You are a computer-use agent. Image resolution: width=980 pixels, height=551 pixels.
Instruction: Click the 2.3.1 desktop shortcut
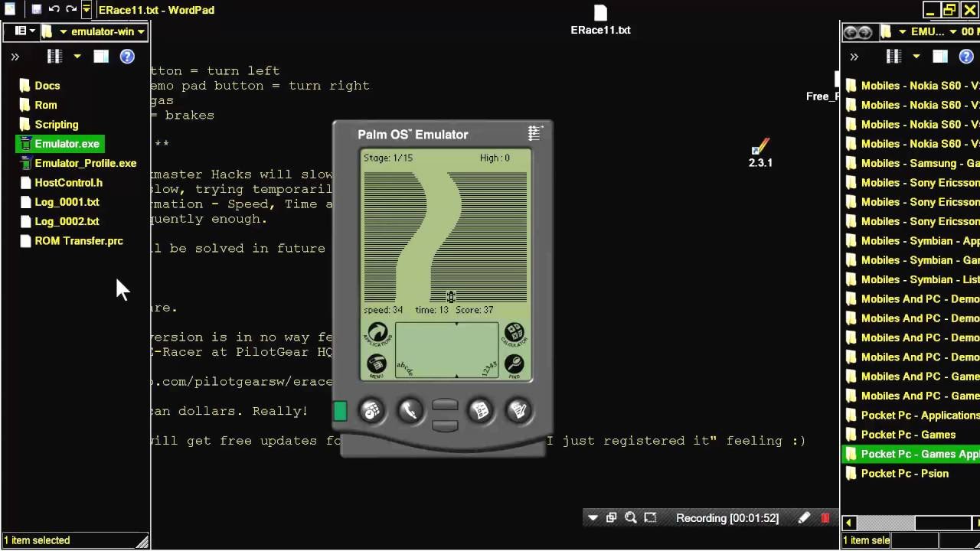760,152
